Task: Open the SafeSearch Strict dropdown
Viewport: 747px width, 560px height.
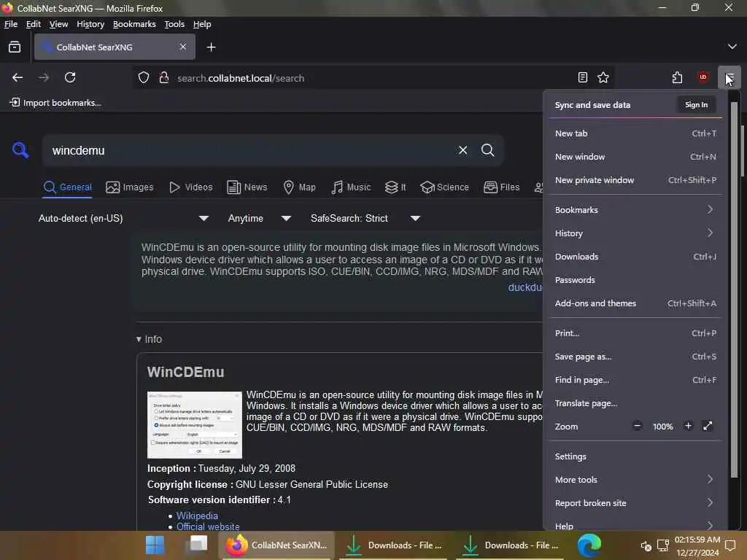Action: click(365, 218)
